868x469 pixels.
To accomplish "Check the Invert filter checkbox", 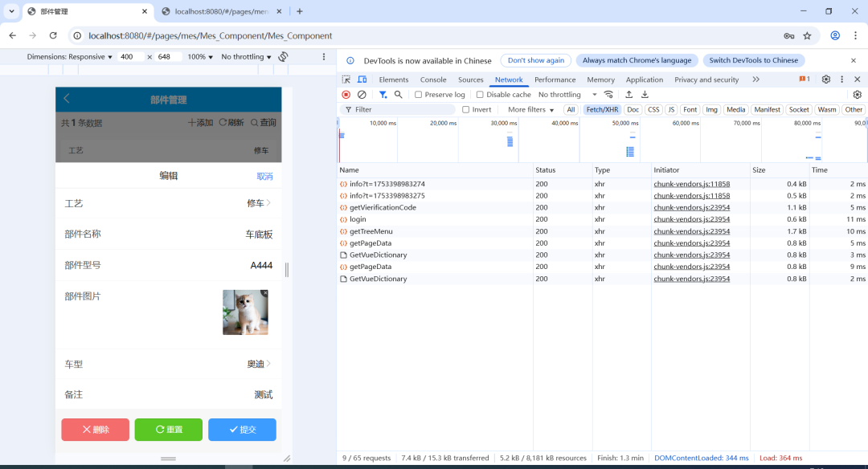I will click(x=466, y=110).
